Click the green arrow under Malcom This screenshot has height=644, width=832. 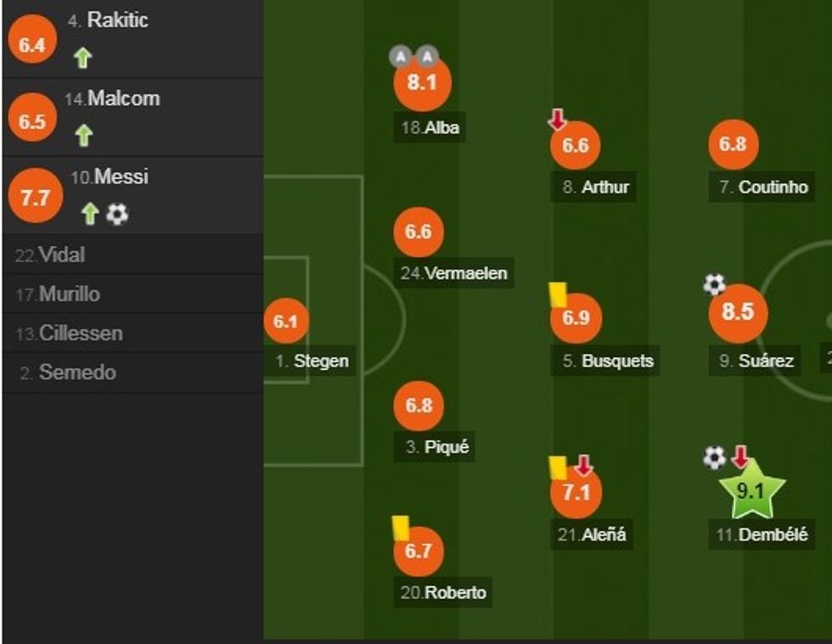click(83, 135)
